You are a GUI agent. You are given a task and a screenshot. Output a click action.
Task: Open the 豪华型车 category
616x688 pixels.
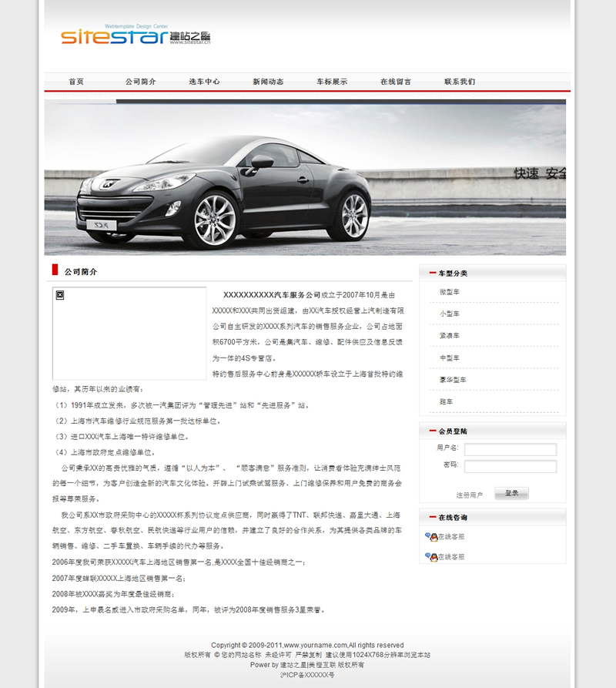point(452,380)
